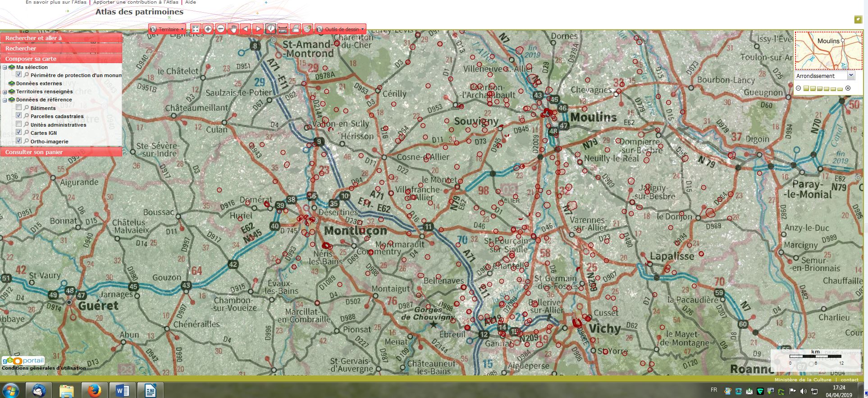
Task: Click the Ma sélection label
Action: (32, 67)
